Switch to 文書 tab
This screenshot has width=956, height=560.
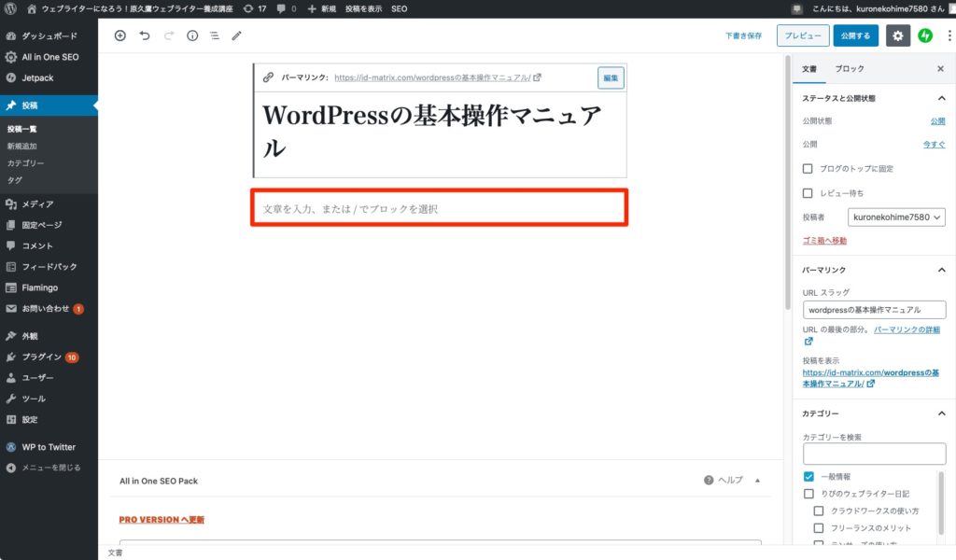click(809, 69)
